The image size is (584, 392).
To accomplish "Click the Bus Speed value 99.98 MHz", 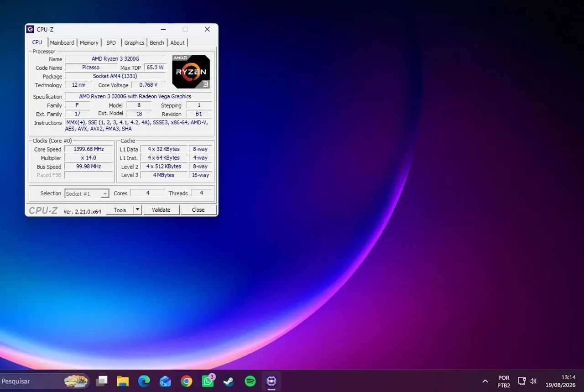I will click(x=89, y=167).
